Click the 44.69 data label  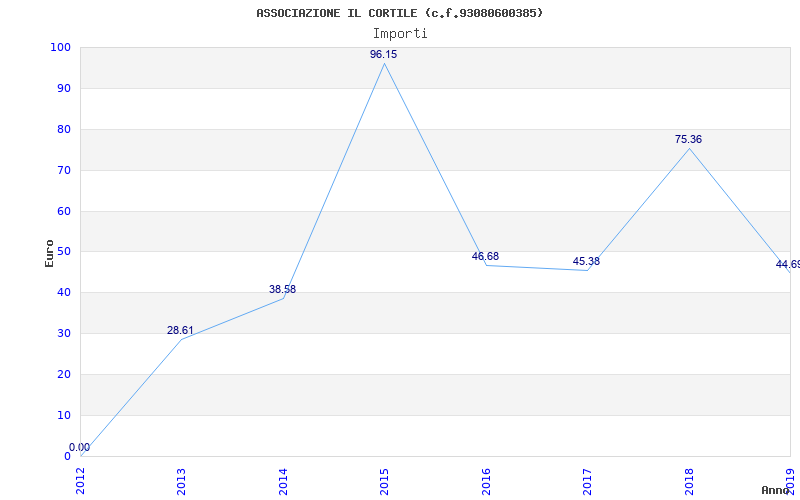788,264
